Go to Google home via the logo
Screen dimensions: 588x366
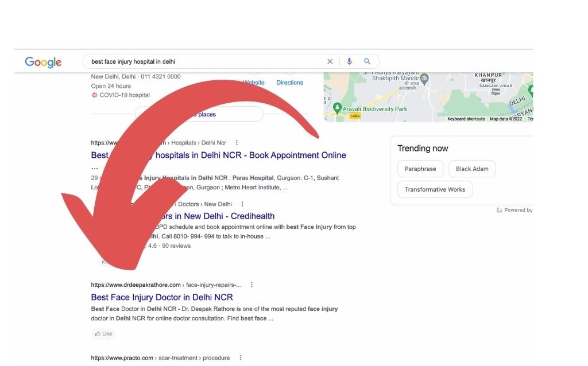[x=43, y=62]
